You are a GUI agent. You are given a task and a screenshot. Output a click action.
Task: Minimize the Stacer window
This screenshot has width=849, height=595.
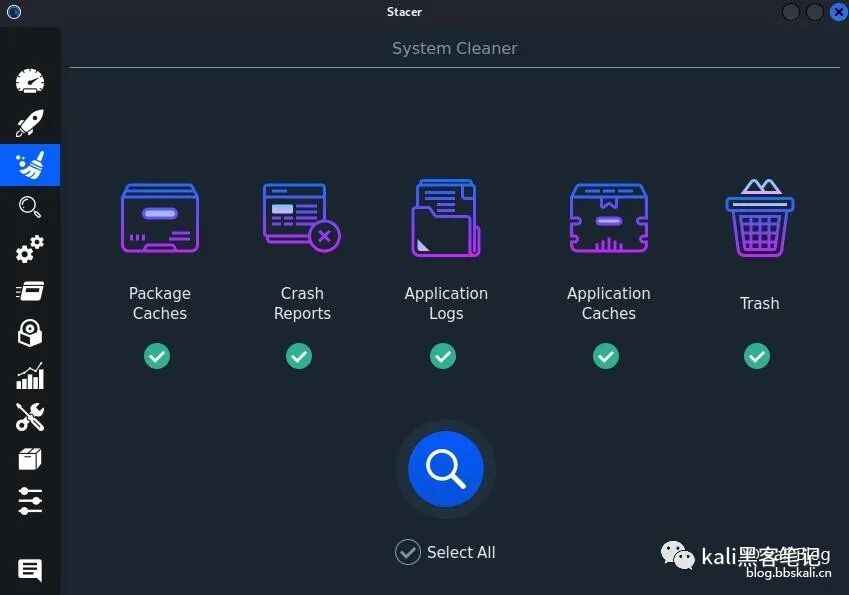point(791,12)
